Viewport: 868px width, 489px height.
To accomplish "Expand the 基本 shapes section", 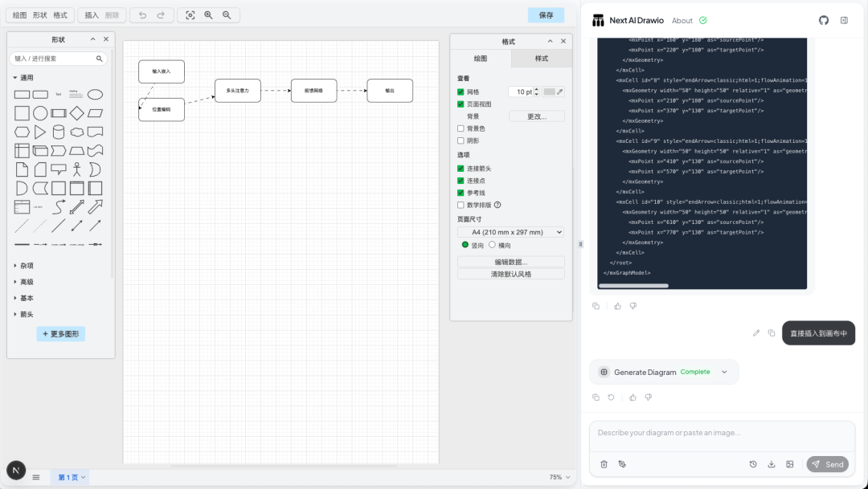I will [x=23, y=298].
